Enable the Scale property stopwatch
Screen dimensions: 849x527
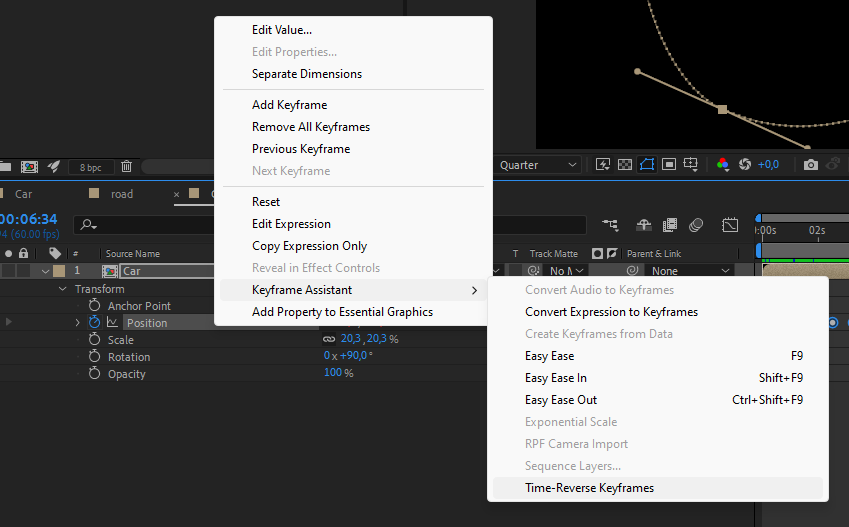[x=95, y=340]
